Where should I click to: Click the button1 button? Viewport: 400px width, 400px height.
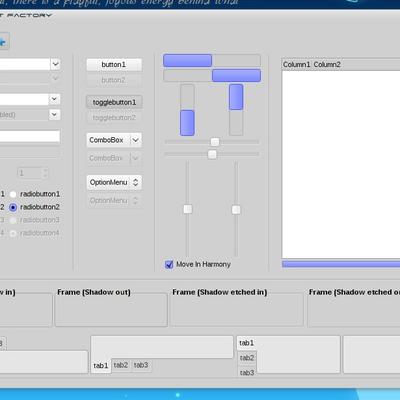114,65
